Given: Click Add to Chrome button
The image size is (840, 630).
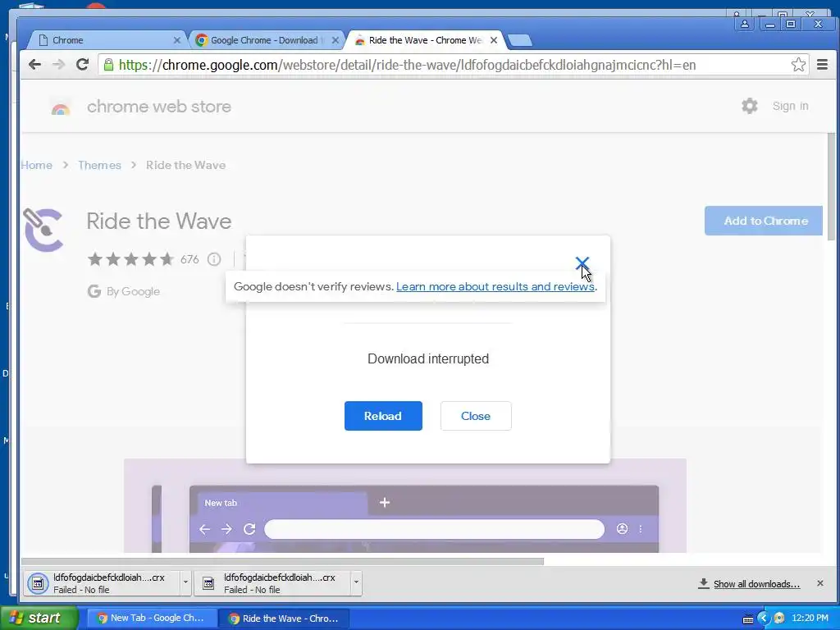Looking at the screenshot, I should click(764, 221).
